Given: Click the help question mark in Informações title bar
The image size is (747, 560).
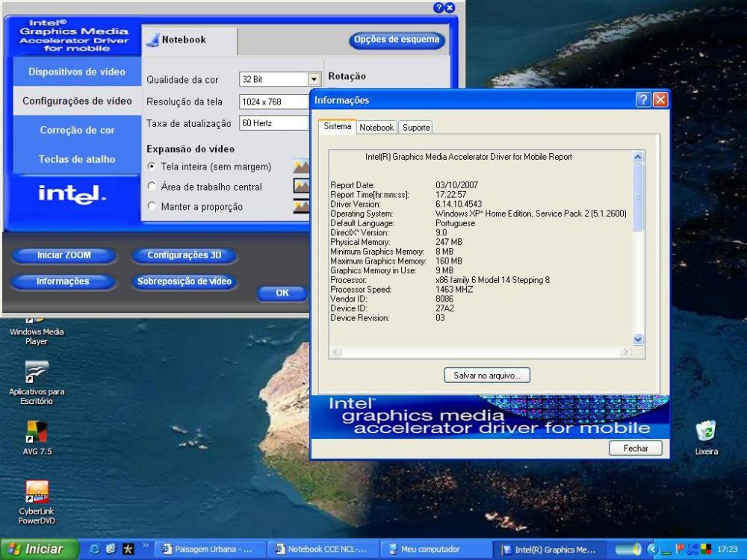Looking at the screenshot, I should coord(643,100).
